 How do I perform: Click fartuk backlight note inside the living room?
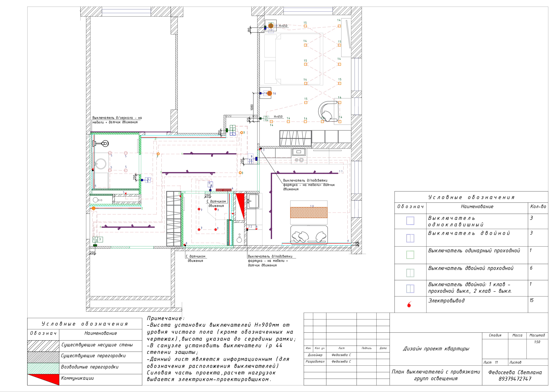point(309,185)
